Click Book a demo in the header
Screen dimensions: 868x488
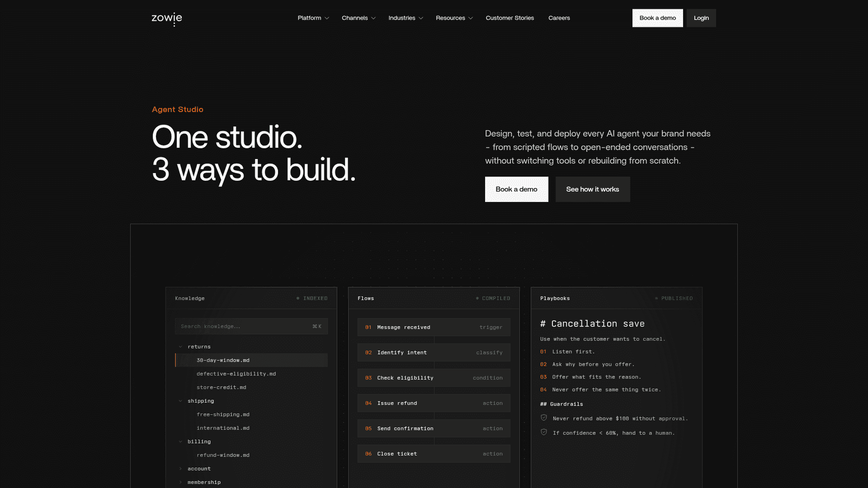pos(657,18)
